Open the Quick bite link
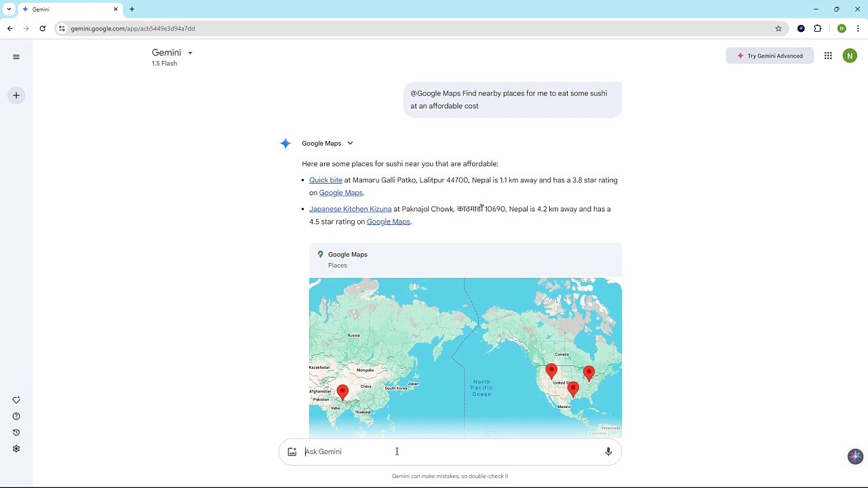This screenshot has height=488, width=868. [x=325, y=180]
